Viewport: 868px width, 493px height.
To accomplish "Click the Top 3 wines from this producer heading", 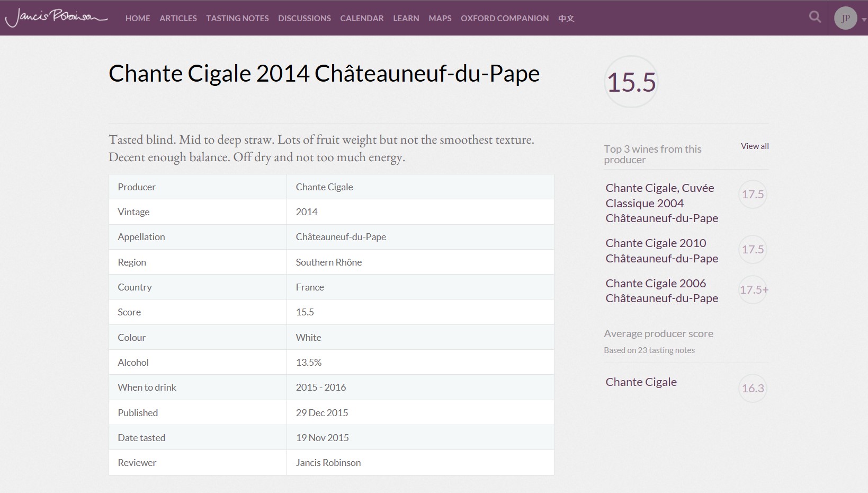I will [x=652, y=154].
